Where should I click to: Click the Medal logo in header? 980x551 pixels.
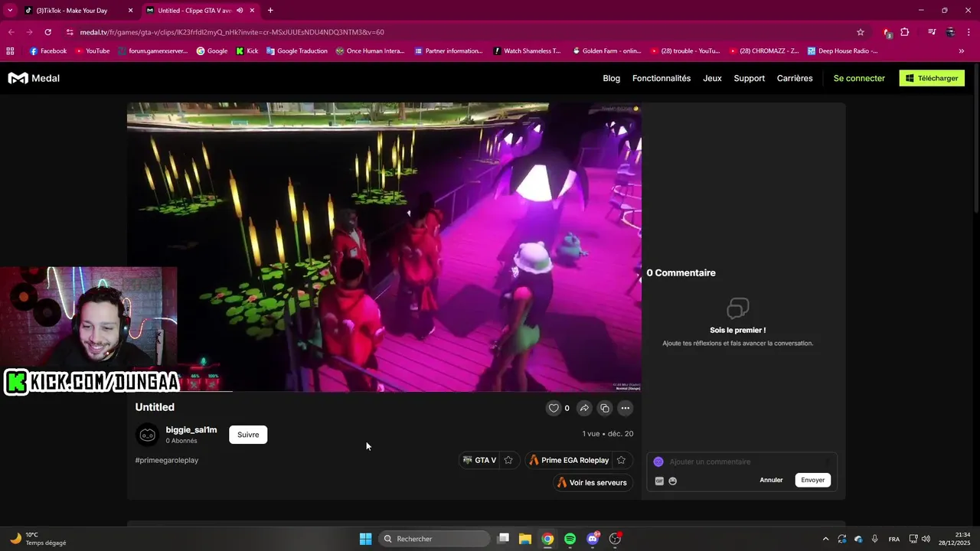point(34,78)
